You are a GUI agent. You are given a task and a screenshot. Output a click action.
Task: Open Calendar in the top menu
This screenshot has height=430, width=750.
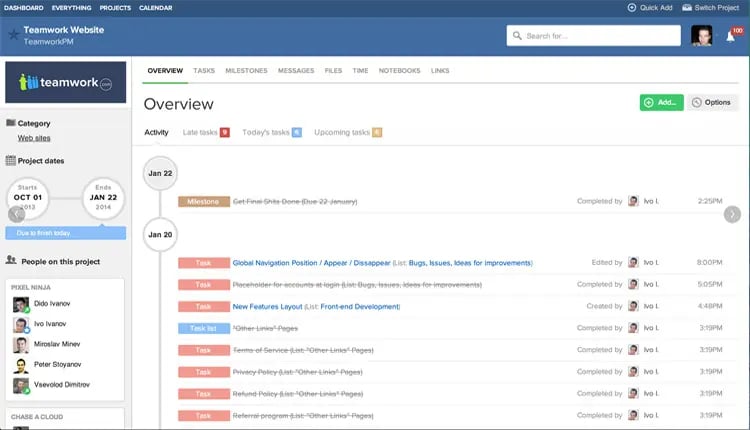(156, 7)
